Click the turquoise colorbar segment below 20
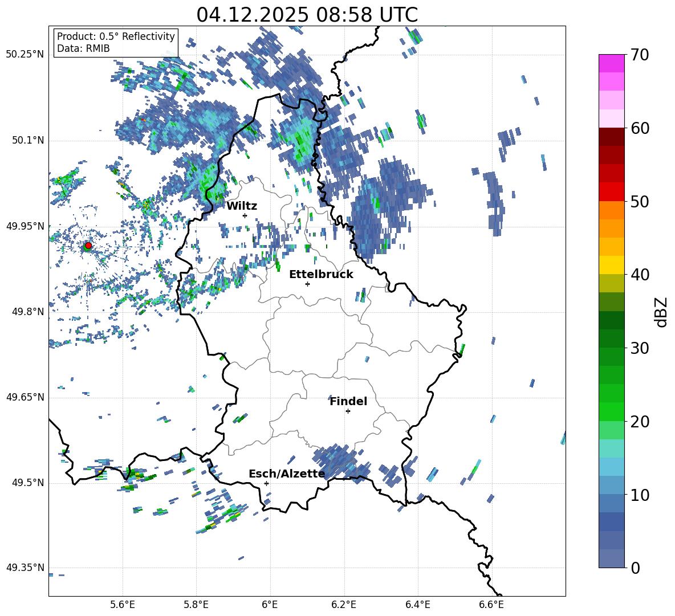675x616 pixels. click(x=611, y=448)
